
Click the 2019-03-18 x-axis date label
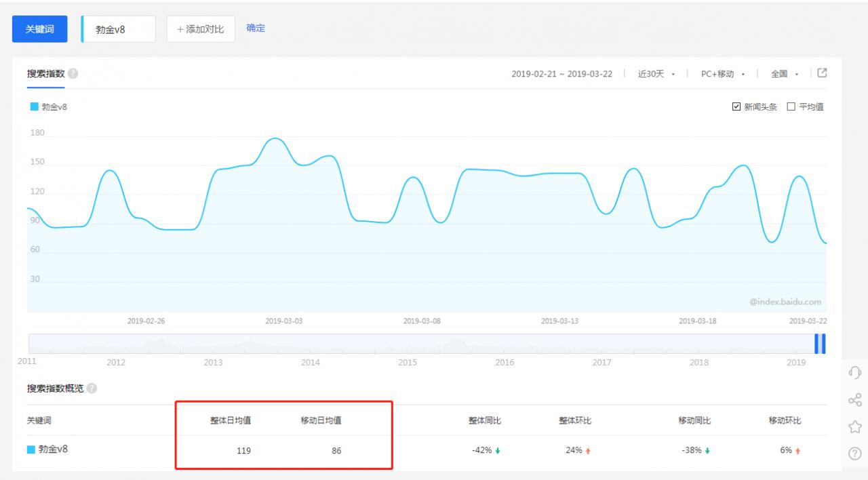pos(697,321)
